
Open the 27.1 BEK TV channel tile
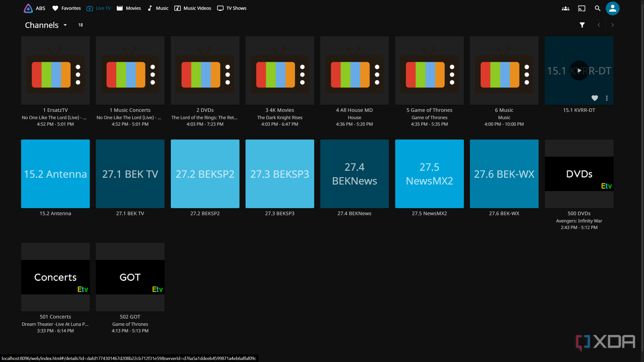(130, 174)
